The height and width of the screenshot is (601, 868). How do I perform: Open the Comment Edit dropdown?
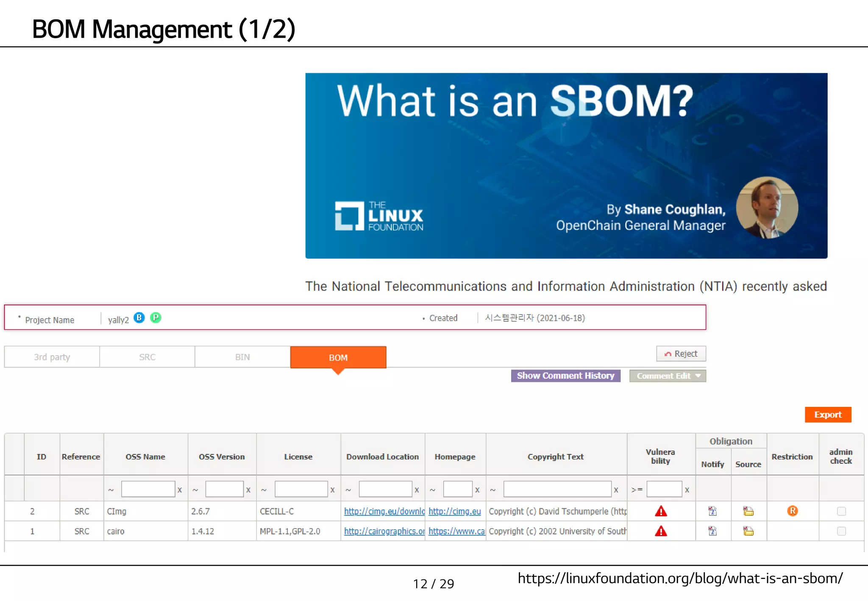(x=668, y=376)
